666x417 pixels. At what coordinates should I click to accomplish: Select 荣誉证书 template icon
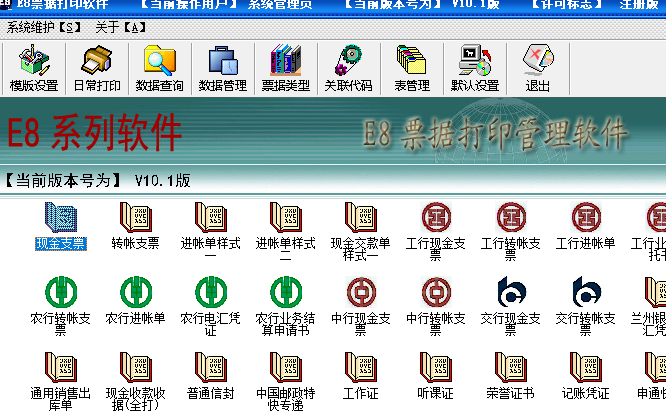pyautogui.click(x=511, y=367)
